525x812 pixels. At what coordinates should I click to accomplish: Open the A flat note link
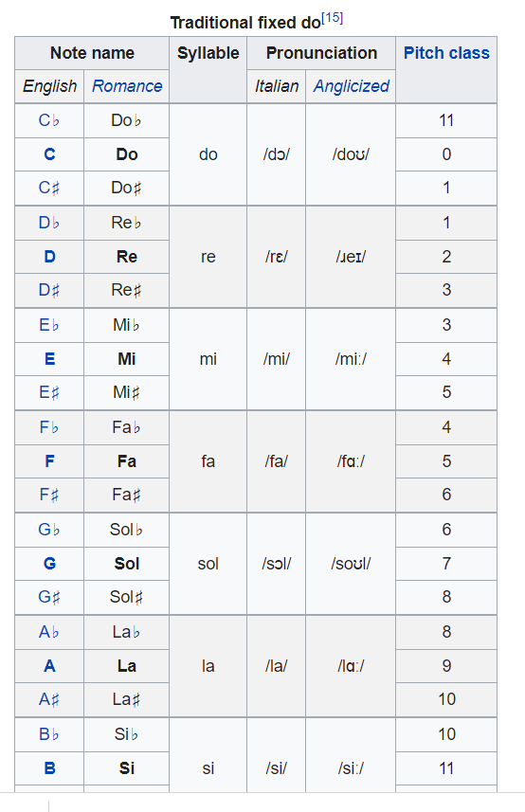pyautogui.click(x=49, y=632)
